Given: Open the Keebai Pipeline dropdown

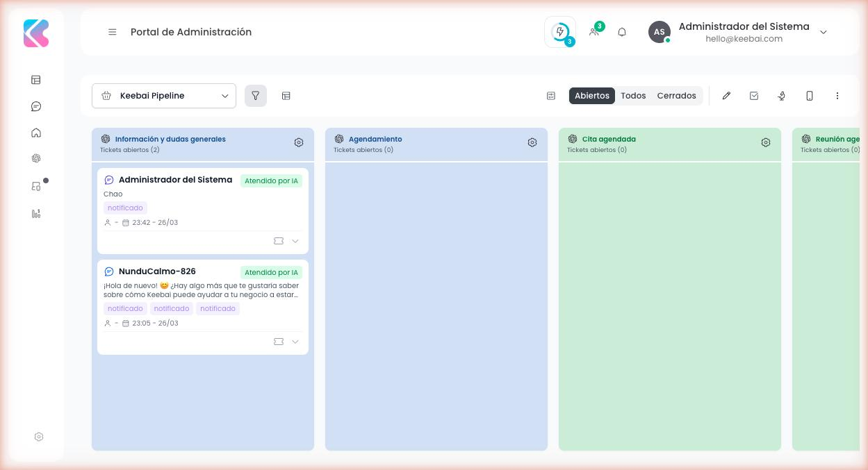Looking at the screenshot, I should click(164, 96).
